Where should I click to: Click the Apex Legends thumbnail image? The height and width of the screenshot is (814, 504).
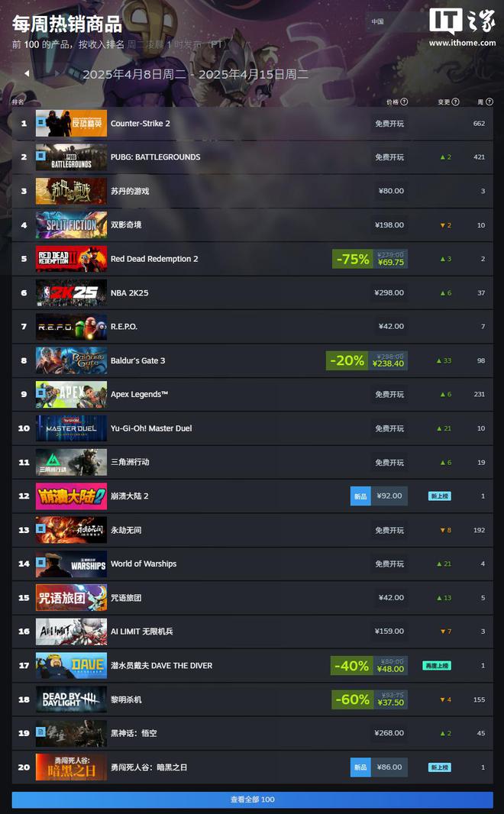point(71,395)
